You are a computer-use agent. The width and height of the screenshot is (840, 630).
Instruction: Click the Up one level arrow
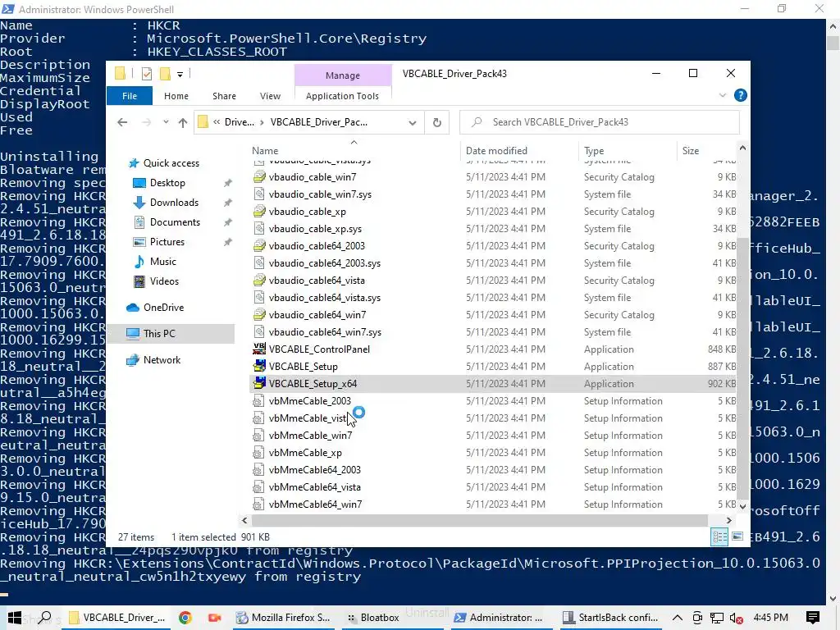pyautogui.click(x=183, y=122)
